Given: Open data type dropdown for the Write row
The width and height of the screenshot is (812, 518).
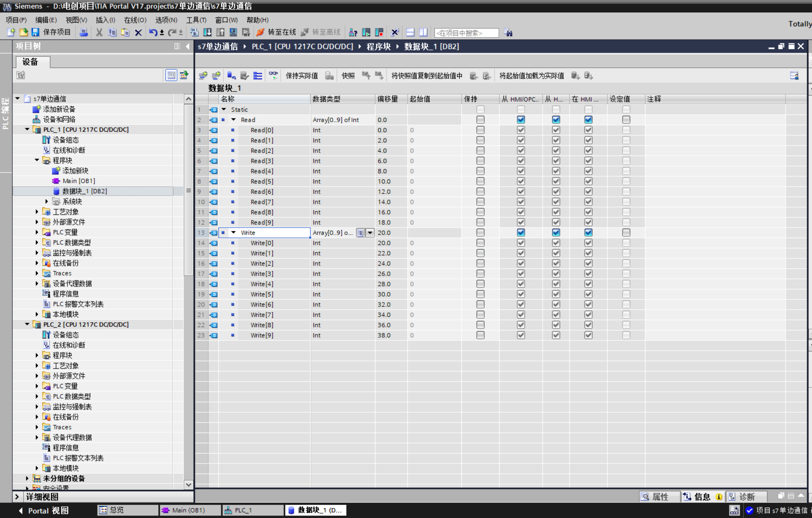Looking at the screenshot, I should point(370,233).
